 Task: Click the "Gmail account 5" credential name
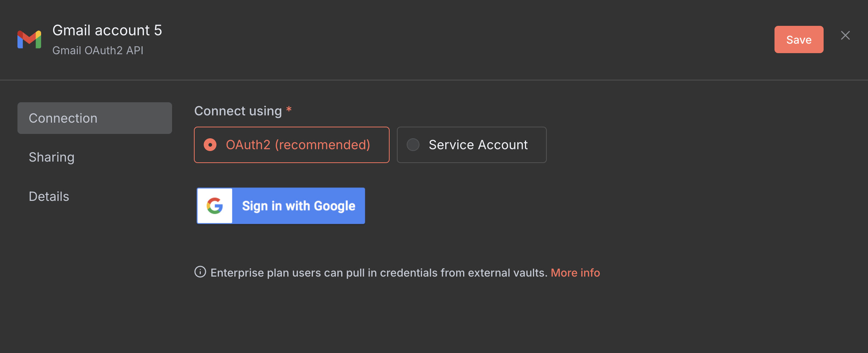[107, 30]
